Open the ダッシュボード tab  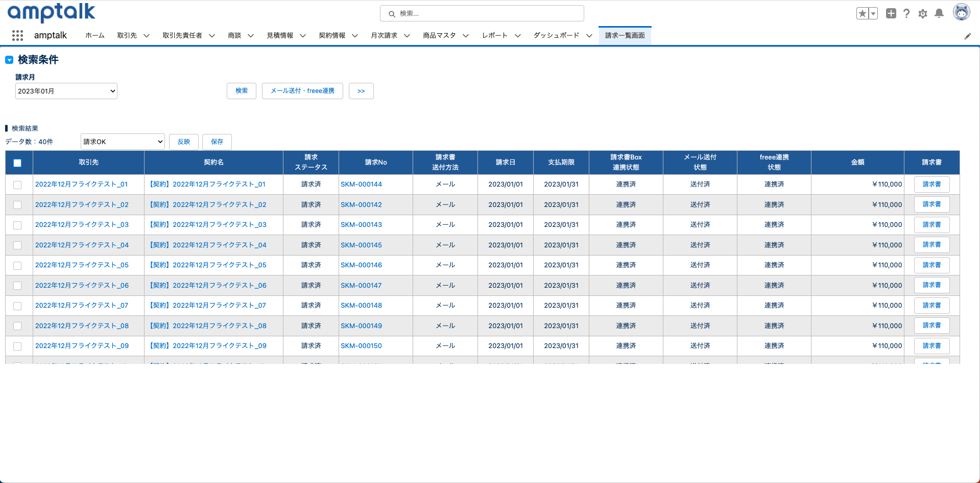(557, 35)
